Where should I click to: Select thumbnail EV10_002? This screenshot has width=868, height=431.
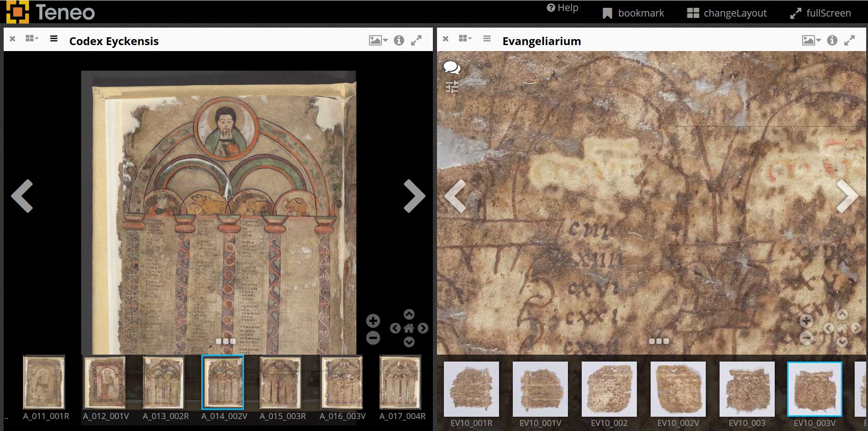(609, 389)
